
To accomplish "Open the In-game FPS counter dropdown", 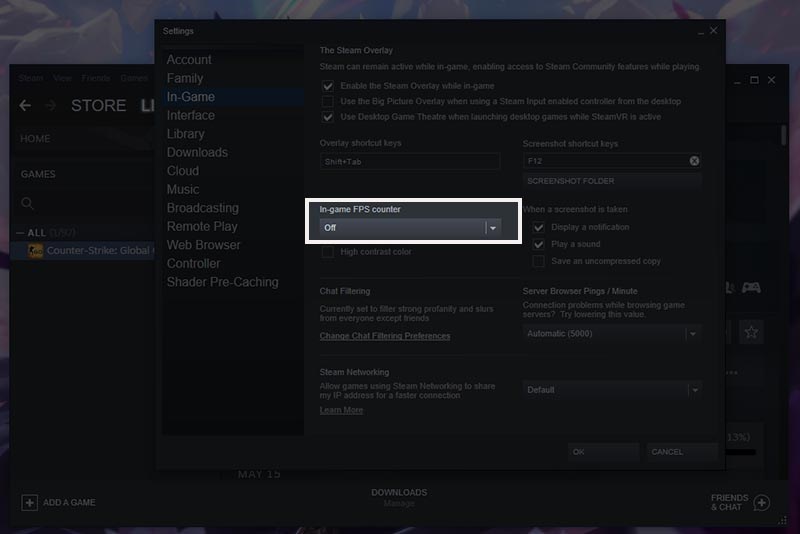I will (x=410, y=228).
